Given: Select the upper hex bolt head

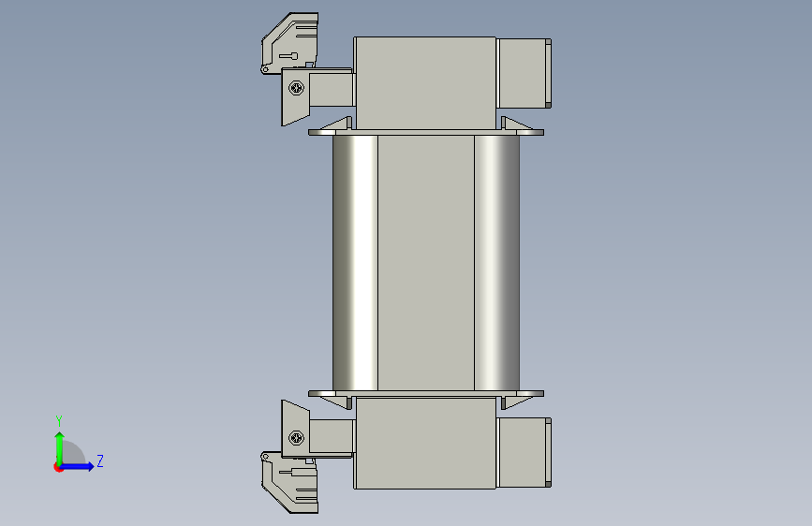Looking at the screenshot, I should [x=296, y=88].
